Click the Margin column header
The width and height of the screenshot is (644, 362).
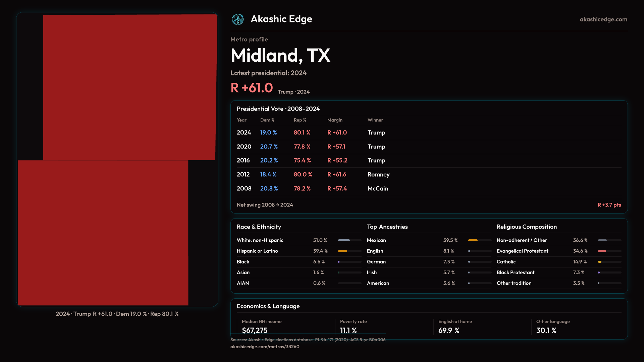click(335, 120)
